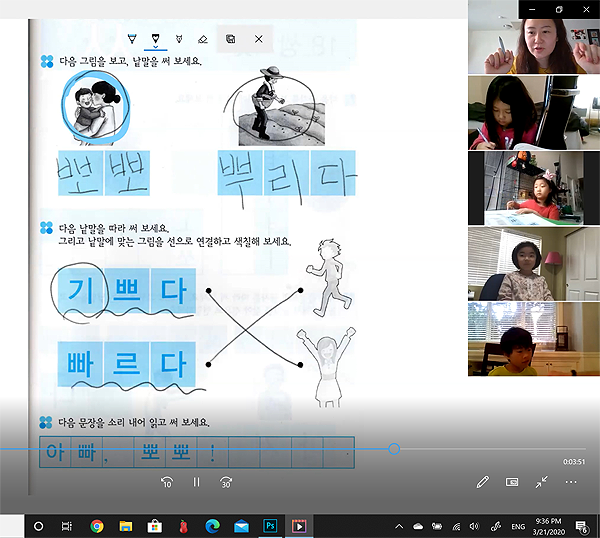The height and width of the screenshot is (538, 600).
Task: Switch the ENG input language indicator
Action: 518,527
